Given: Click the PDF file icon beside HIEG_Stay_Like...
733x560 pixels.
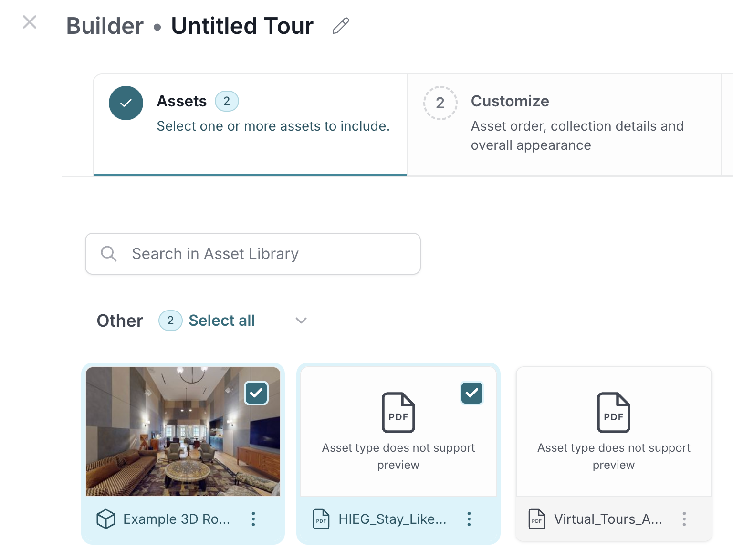Looking at the screenshot, I should point(321,519).
